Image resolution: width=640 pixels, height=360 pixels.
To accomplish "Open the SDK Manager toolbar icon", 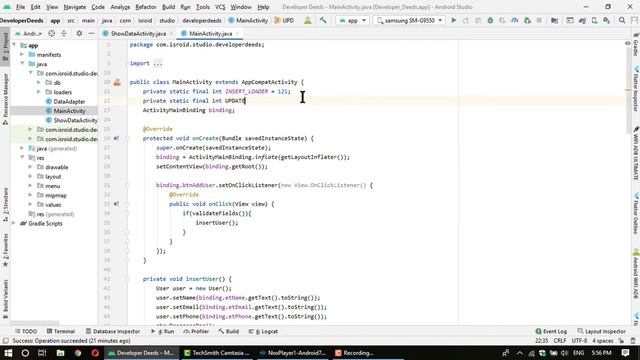I will tap(607, 20).
